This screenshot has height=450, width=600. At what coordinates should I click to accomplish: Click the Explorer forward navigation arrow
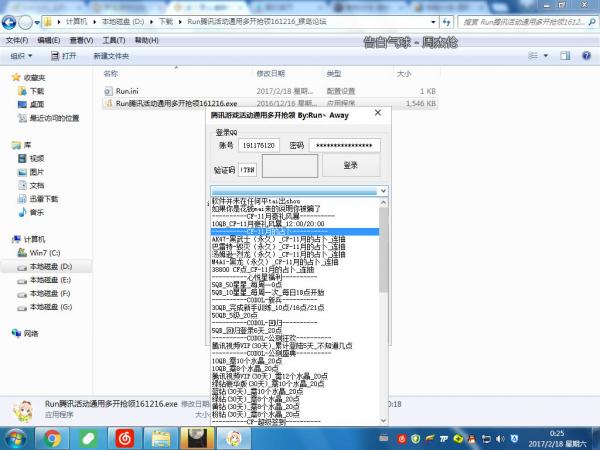pyautogui.click(x=26, y=22)
